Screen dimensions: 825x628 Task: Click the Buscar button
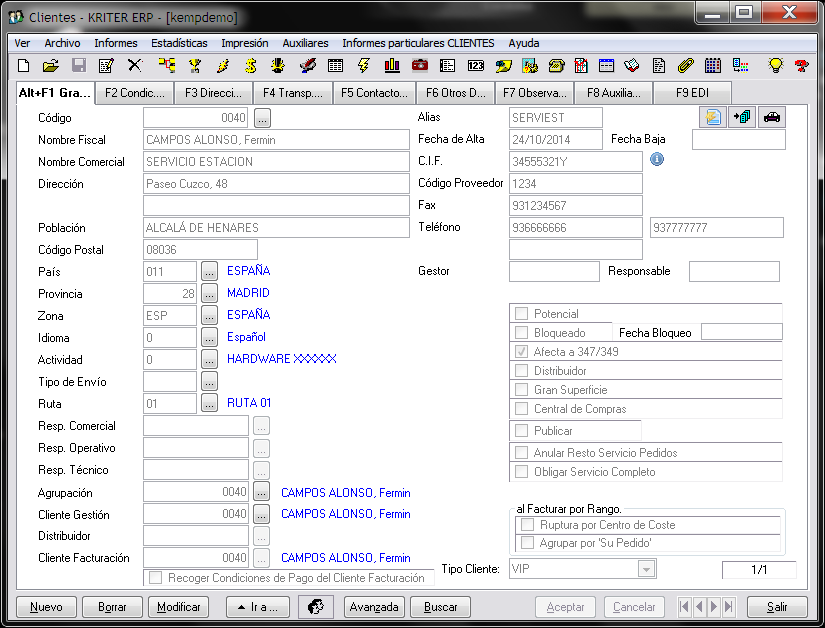pyautogui.click(x=440, y=607)
